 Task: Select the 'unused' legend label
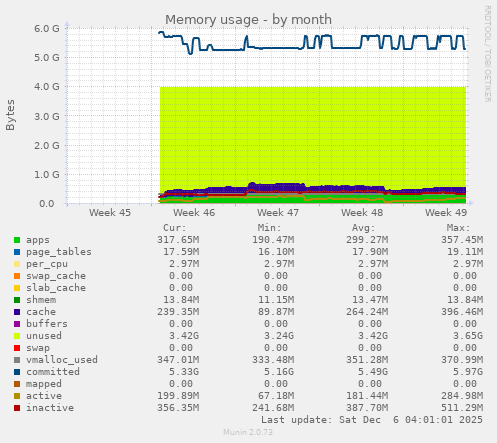click(44, 336)
